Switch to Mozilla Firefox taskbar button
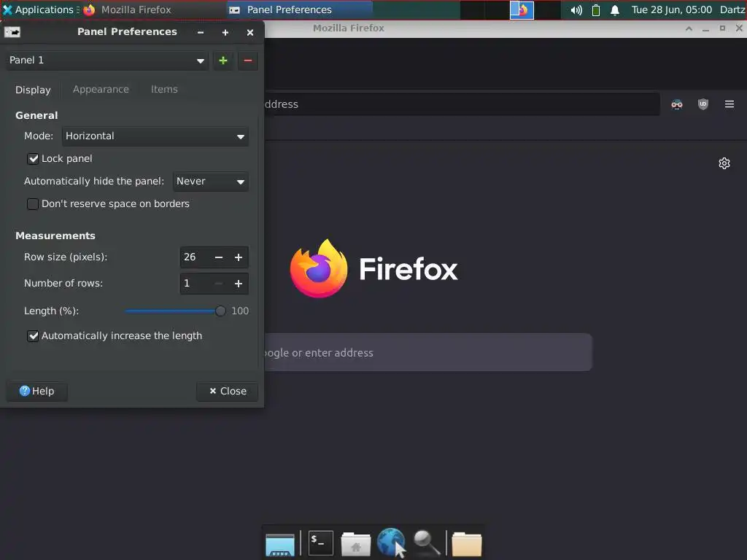This screenshot has width=747, height=560. [x=127, y=9]
